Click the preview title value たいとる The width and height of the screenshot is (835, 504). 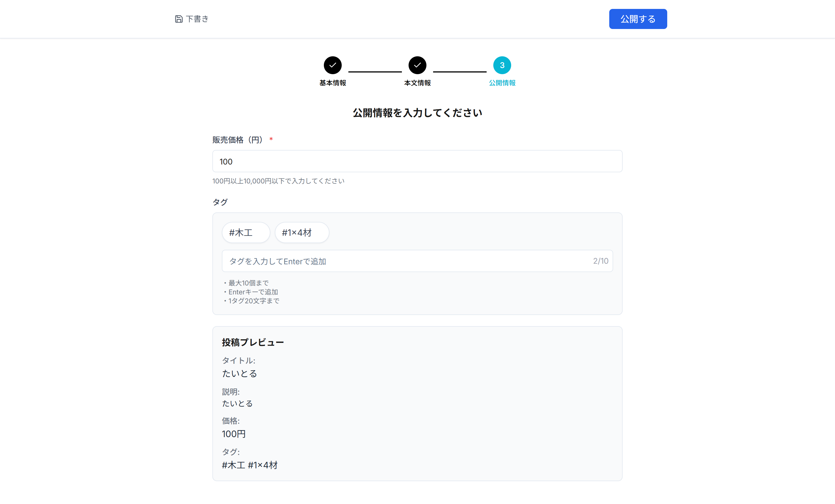pos(240,374)
